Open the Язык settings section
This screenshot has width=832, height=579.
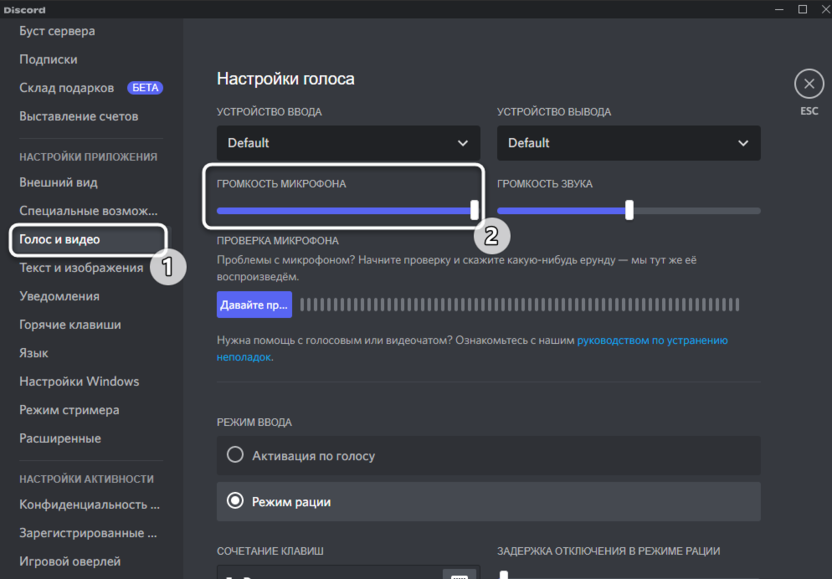coord(34,353)
